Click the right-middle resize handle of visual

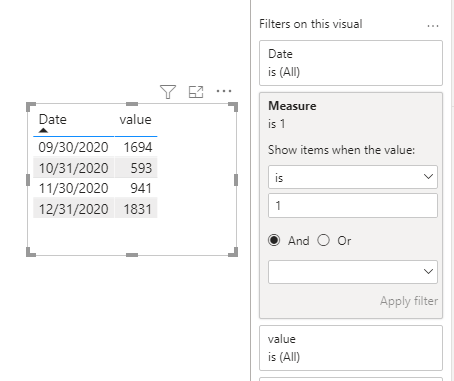(236, 180)
